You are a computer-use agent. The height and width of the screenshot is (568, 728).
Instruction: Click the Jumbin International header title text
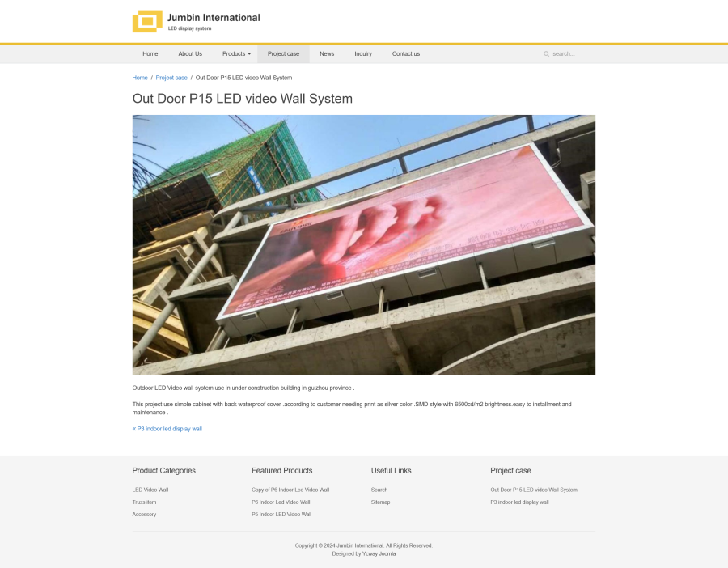[214, 18]
